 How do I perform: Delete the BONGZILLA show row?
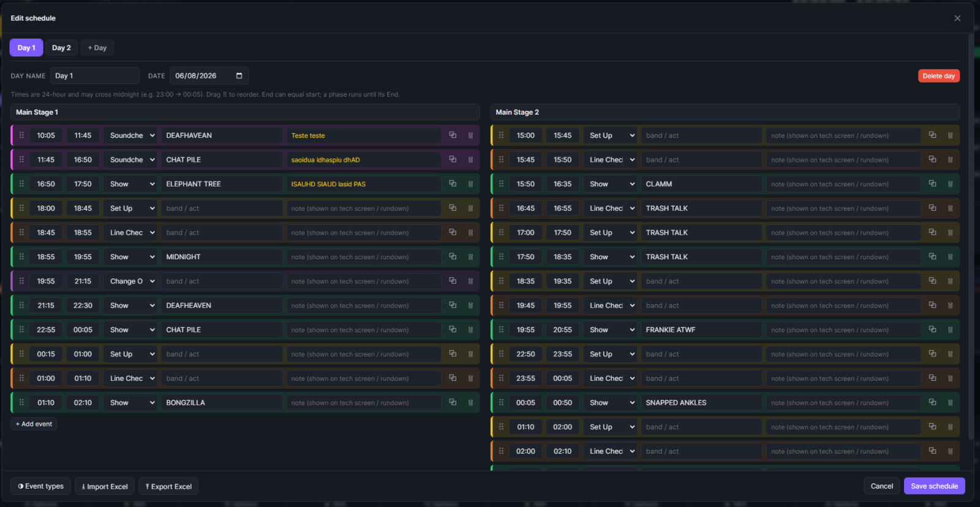pyautogui.click(x=470, y=403)
